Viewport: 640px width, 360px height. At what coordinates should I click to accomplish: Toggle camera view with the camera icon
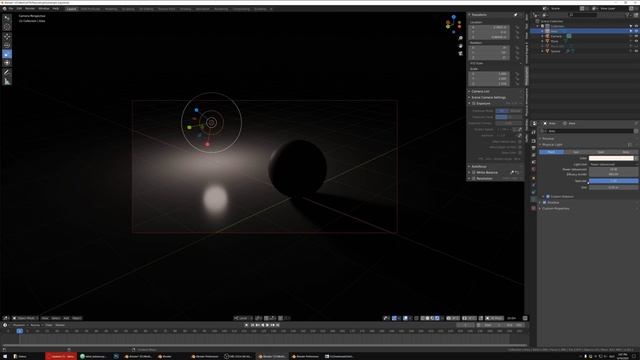coord(460,53)
